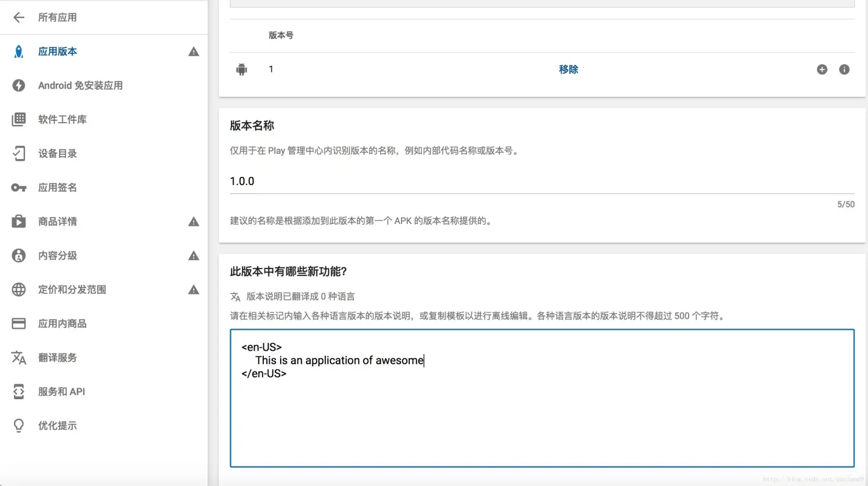Click the lightbulb icon for 优化提示
Viewport: 868px width, 486px height.
click(x=19, y=426)
